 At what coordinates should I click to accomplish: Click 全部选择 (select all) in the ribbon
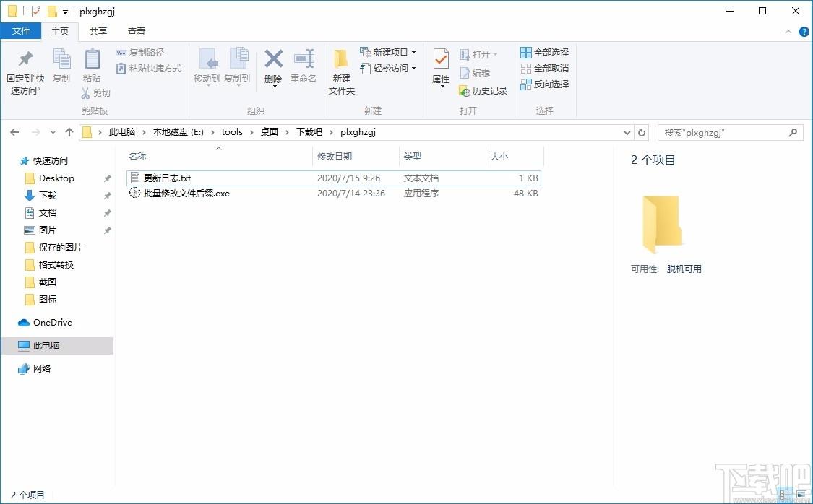[545, 53]
